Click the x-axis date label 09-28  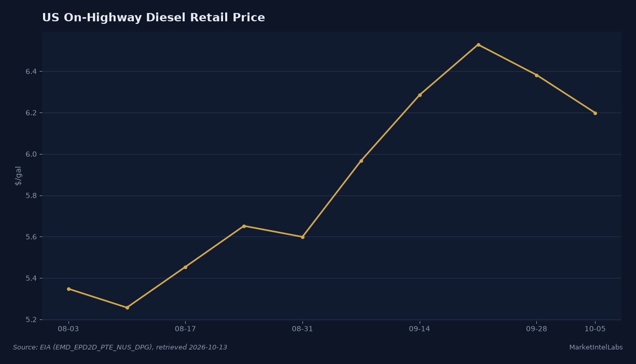pyautogui.click(x=536, y=329)
